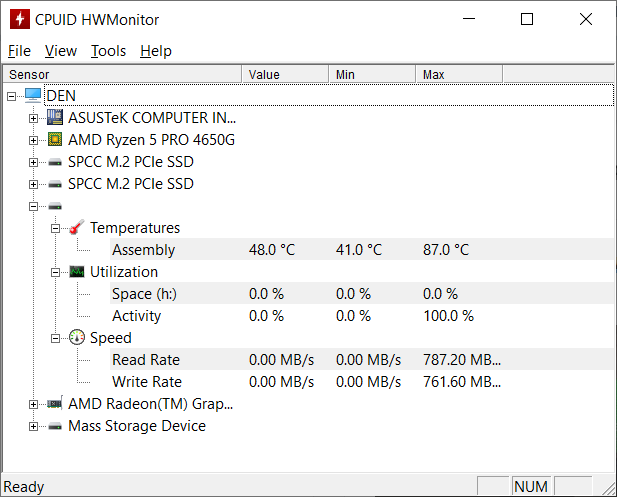Collapse the Temperatures section
617x497 pixels.
[55, 228]
